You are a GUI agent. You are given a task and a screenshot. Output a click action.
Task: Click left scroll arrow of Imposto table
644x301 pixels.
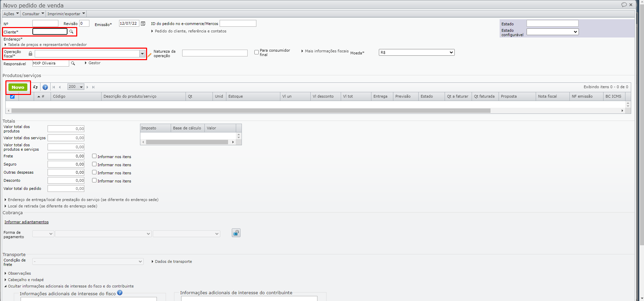coord(143,142)
